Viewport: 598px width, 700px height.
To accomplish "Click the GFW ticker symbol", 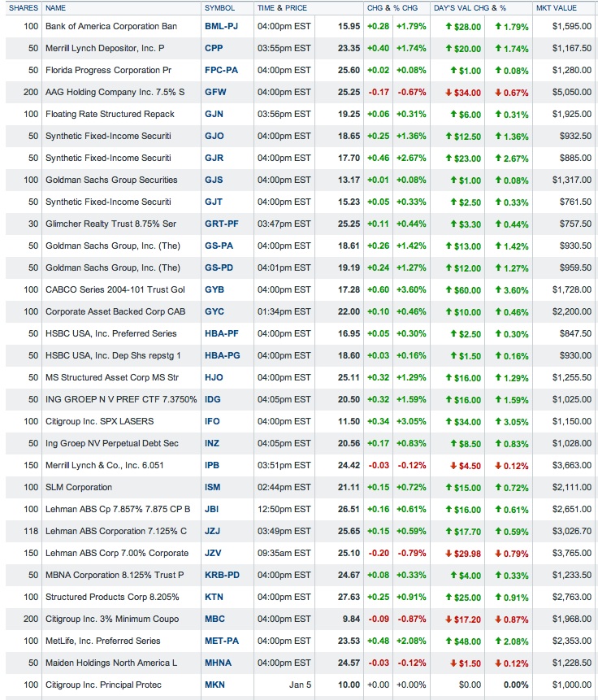I will 215,92.
